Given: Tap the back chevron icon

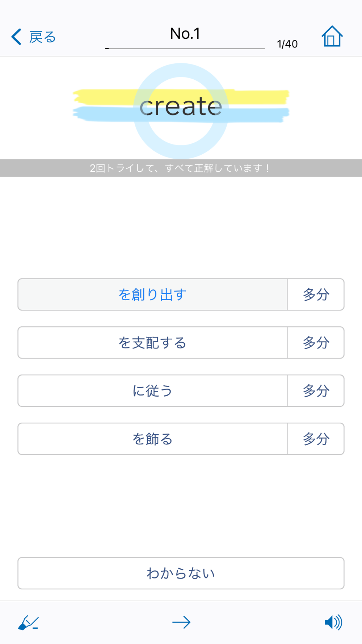Looking at the screenshot, I should click(x=16, y=37).
